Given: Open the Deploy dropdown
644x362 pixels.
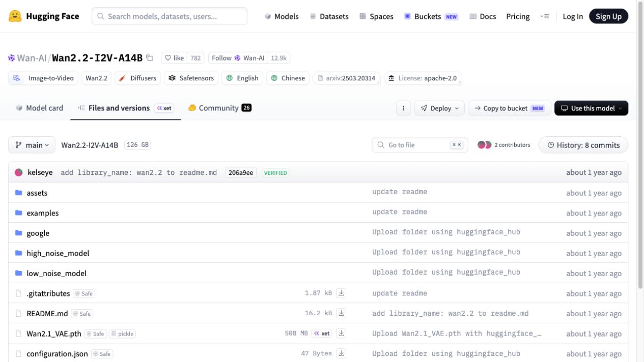Looking at the screenshot, I should pos(440,108).
